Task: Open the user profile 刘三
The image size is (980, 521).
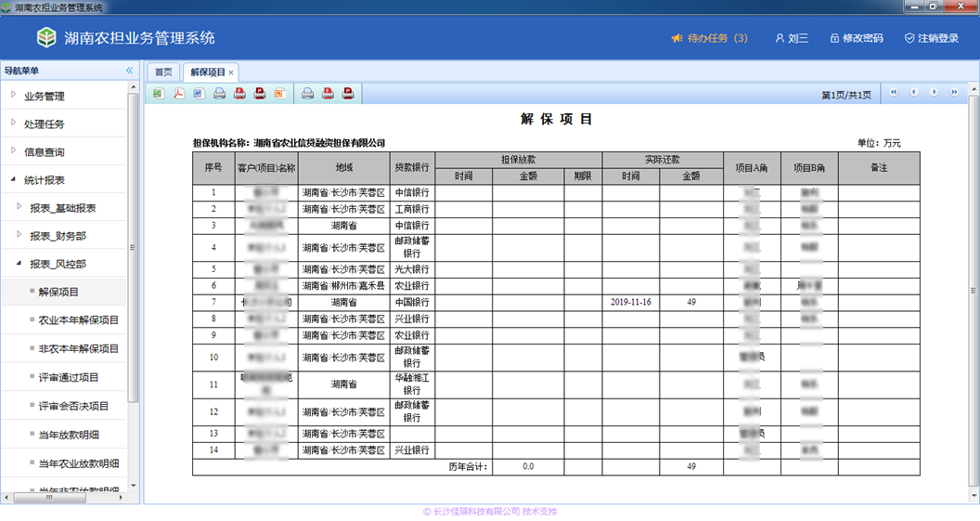Action: [x=792, y=38]
